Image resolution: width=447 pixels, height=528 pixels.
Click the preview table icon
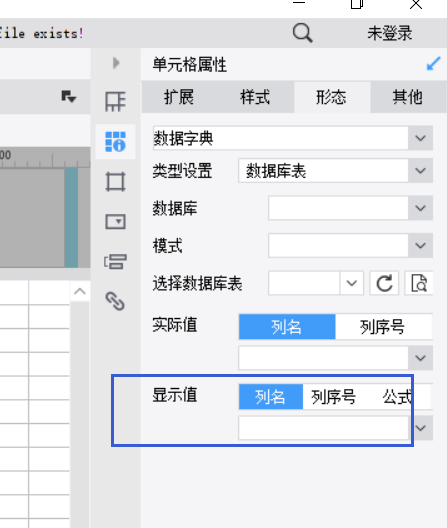tap(419, 283)
